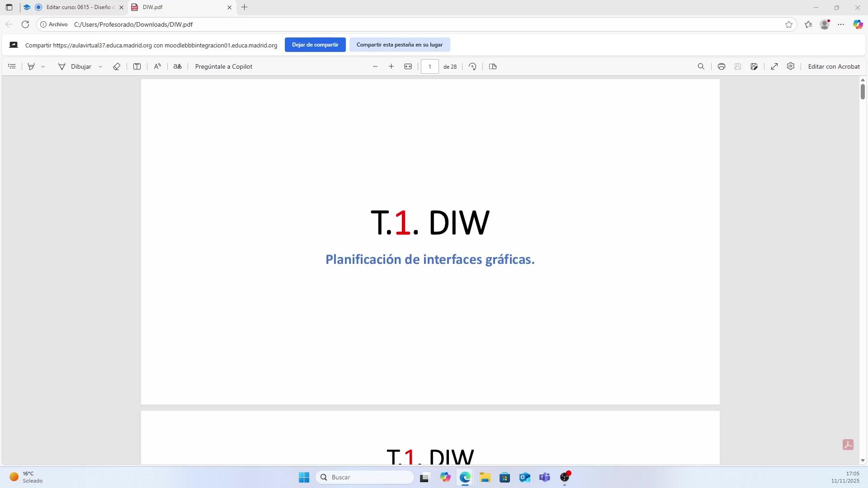Add a text box to the PDF
The image size is (868, 488).
tap(137, 66)
